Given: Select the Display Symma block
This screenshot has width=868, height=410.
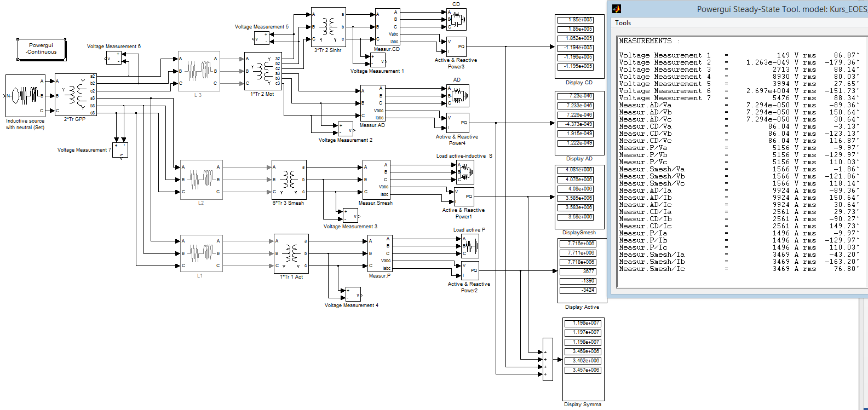Looking at the screenshot, I should coord(583,359).
